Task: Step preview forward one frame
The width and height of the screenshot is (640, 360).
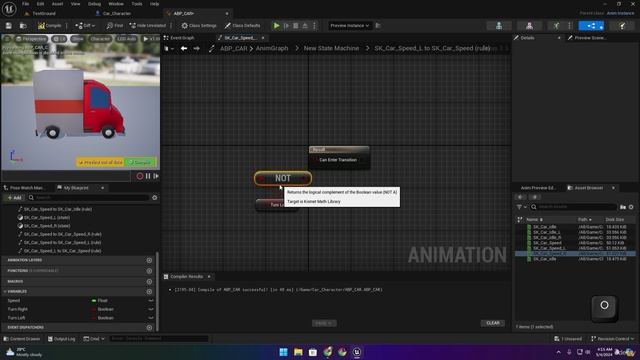Action: pos(156,176)
